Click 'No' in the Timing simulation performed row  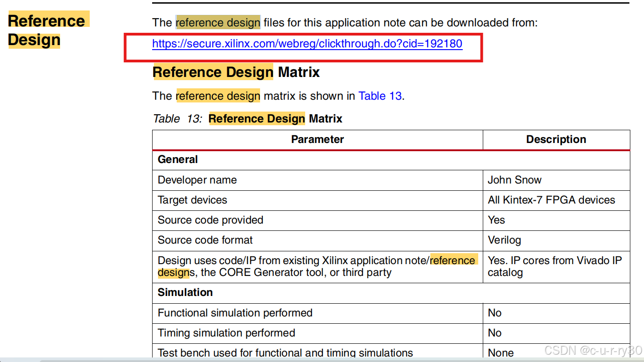[556, 333]
